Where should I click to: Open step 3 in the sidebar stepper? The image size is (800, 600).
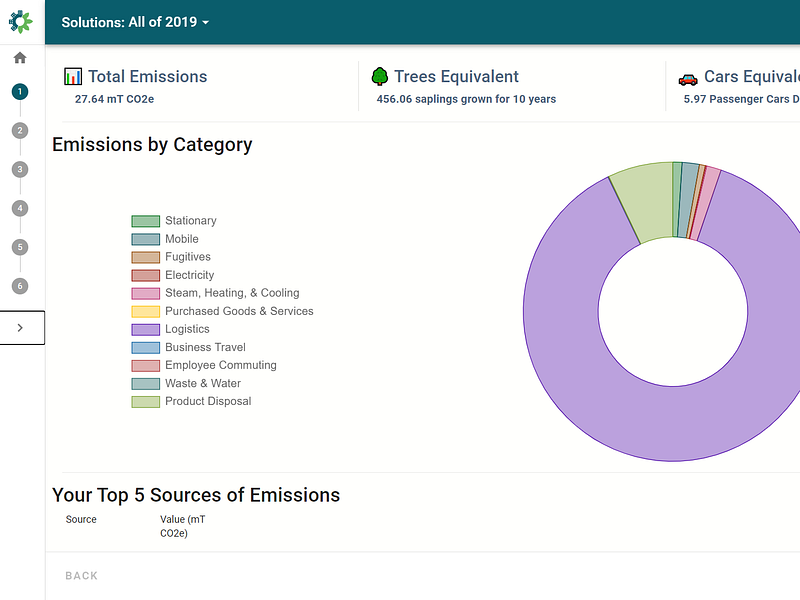(20, 169)
